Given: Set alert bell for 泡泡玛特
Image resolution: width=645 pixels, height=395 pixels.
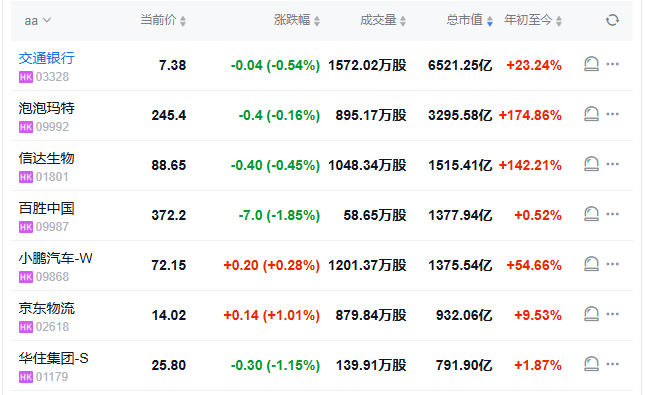Looking at the screenshot, I should 591,114.
